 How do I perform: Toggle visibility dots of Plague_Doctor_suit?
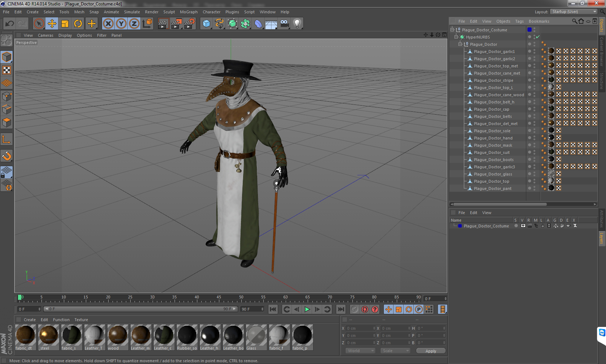[534, 152]
